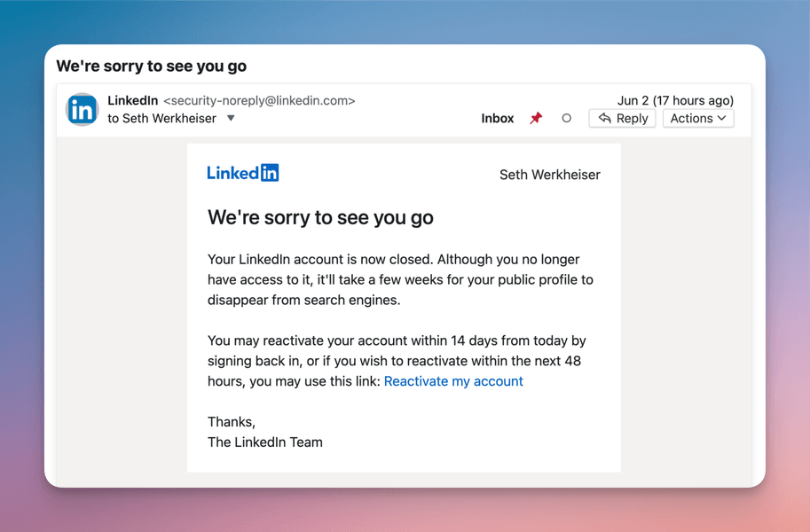
Task: Open the Reactivate my account link
Action: tap(453, 381)
